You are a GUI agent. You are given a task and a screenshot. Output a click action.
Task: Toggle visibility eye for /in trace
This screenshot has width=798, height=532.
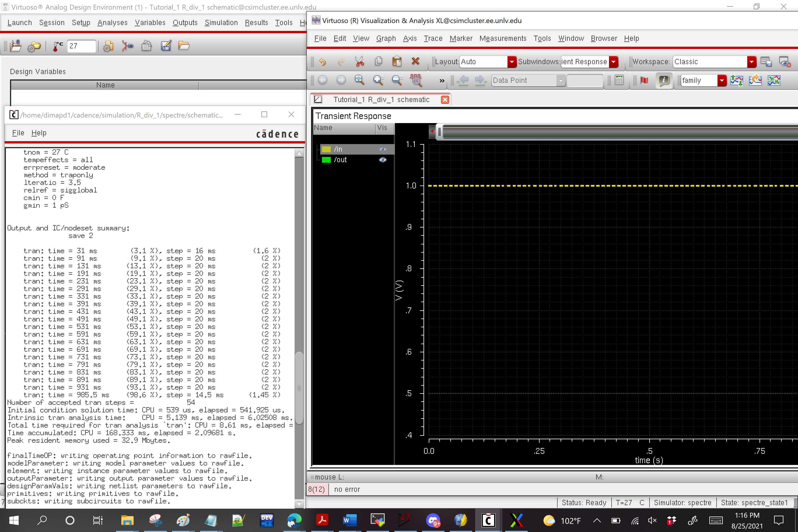[382, 149]
